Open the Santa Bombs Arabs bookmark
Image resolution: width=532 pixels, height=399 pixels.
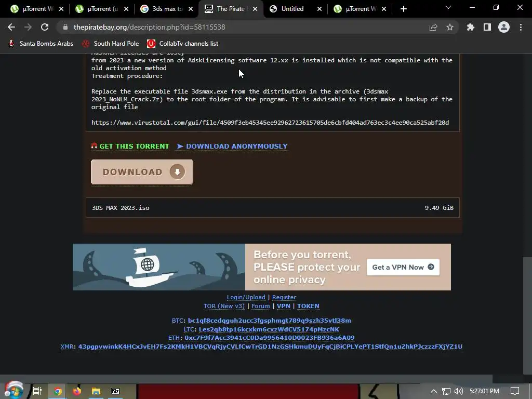pos(41,44)
